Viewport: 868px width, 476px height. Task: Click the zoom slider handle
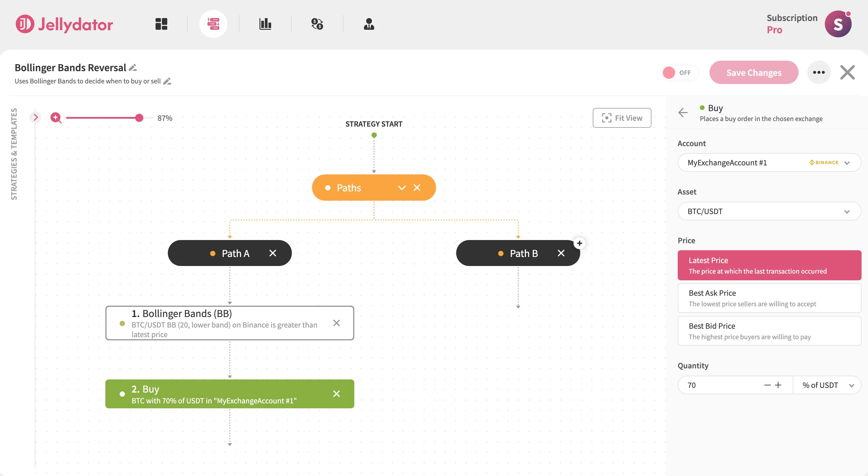click(139, 118)
